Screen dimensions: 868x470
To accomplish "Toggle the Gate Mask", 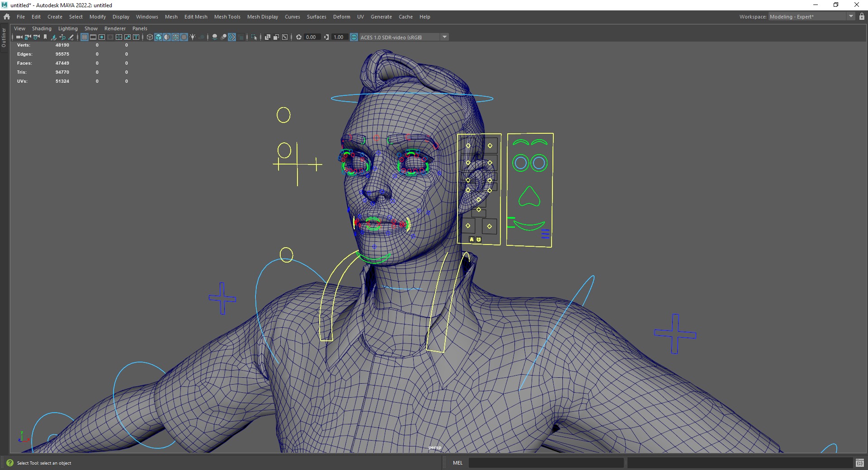I will [110, 37].
